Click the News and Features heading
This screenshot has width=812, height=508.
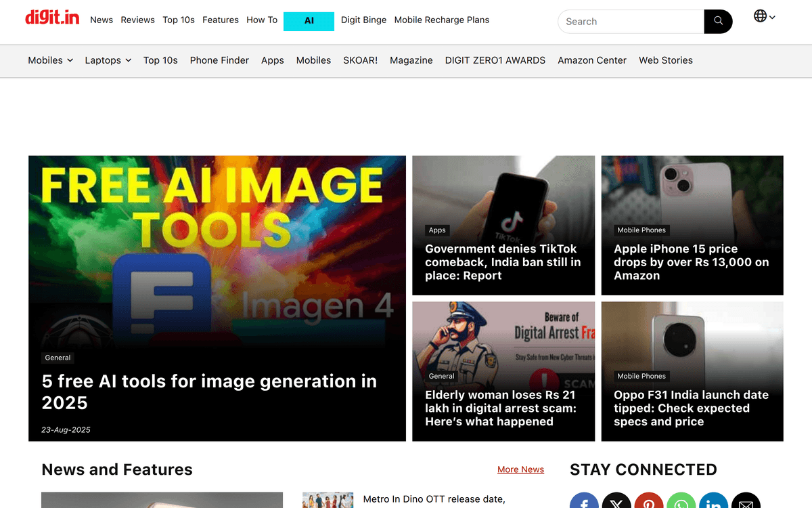[x=117, y=469]
